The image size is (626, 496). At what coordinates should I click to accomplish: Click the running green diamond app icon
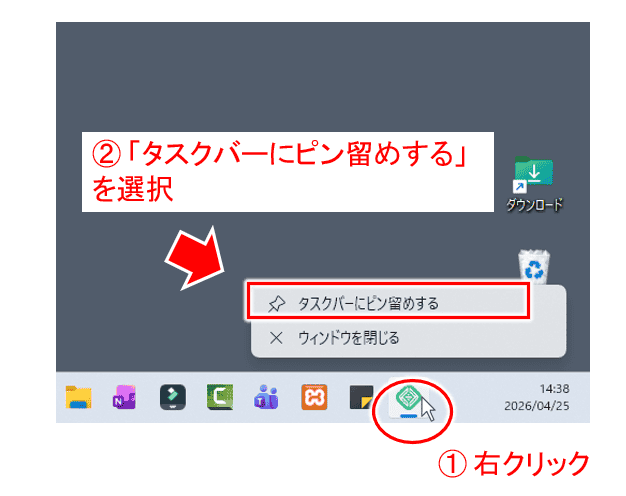tap(408, 399)
